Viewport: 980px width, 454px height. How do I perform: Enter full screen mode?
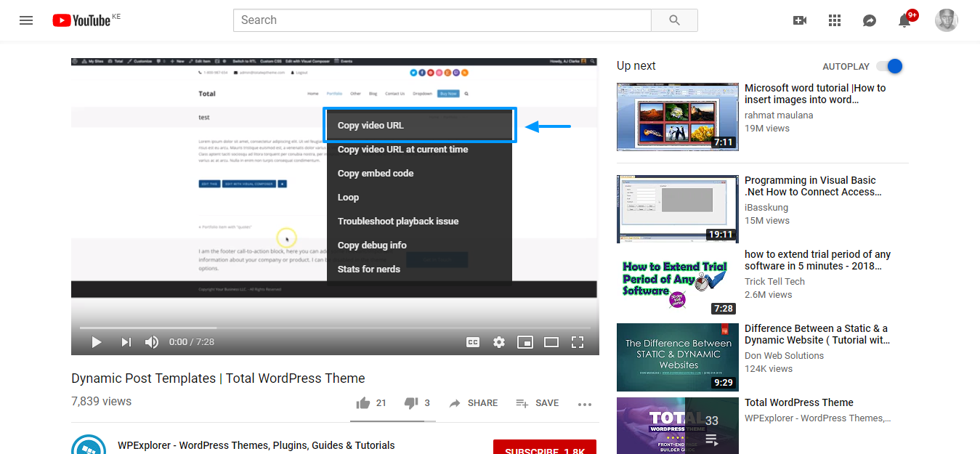coord(578,342)
